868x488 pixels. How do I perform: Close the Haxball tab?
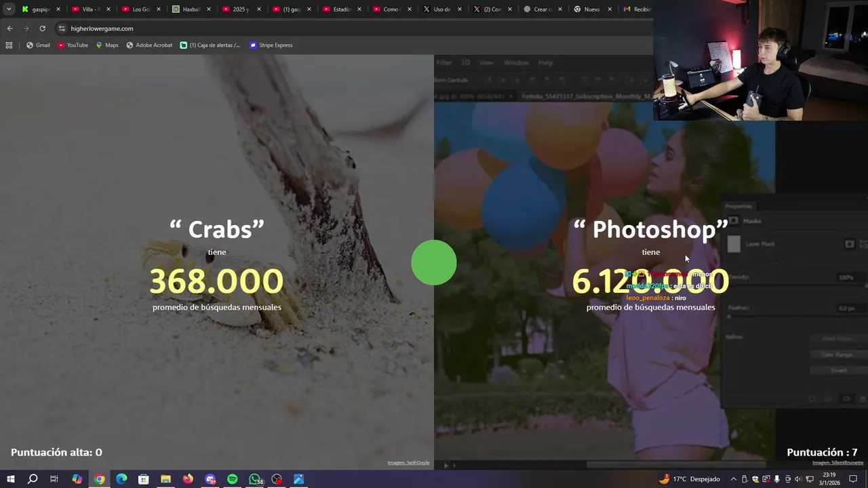209,9
